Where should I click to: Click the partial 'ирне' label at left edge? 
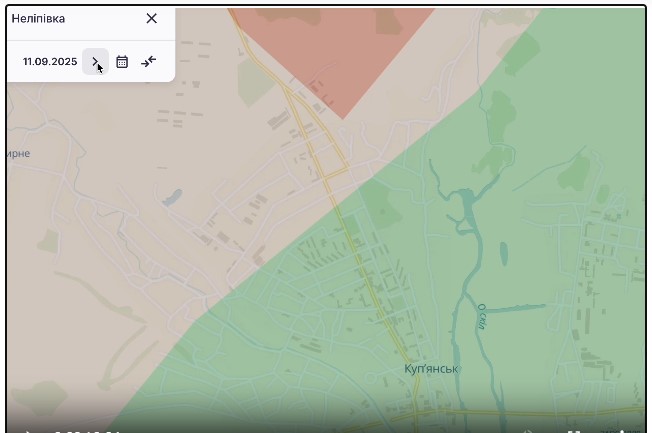click(x=18, y=153)
